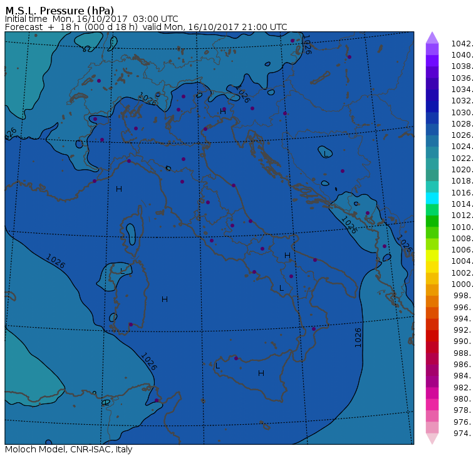Click the 1016. legend label
The width and height of the screenshot is (476, 458).
462,192
